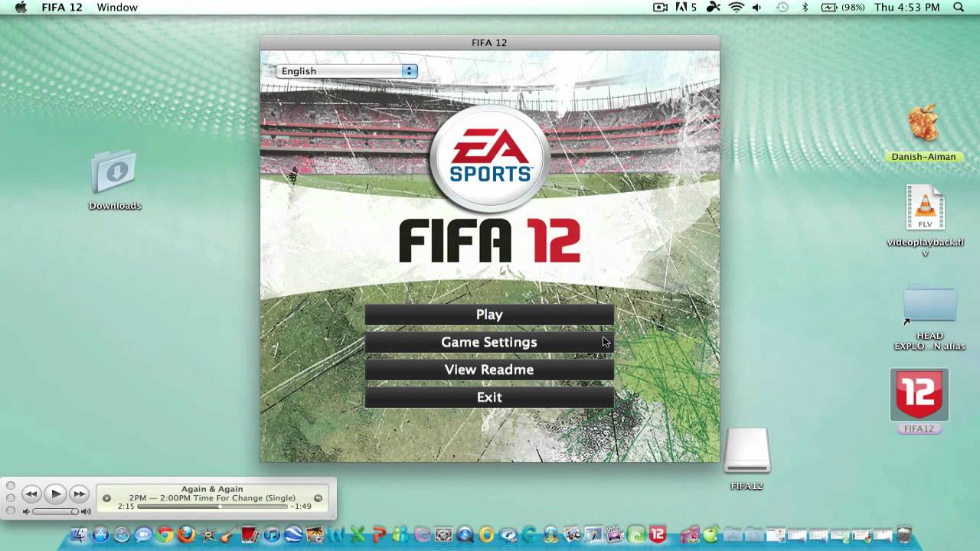
Task: Open iPhoto from the dock
Action: (314, 534)
